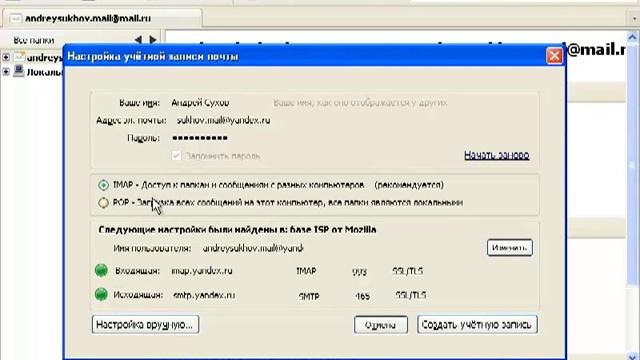Go to next folder view arrow
Image resolution: width=640 pixels, height=360 pixels.
click(x=153, y=40)
